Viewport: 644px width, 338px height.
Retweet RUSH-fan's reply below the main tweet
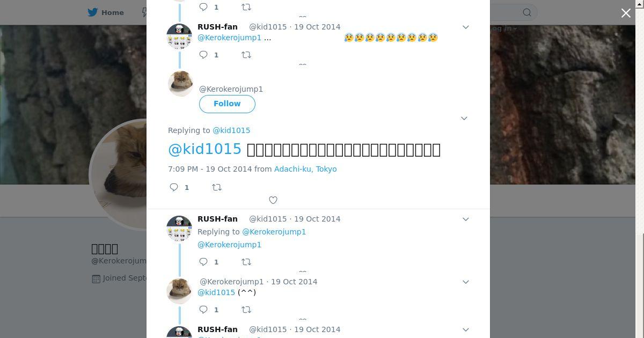click(246, 262)
